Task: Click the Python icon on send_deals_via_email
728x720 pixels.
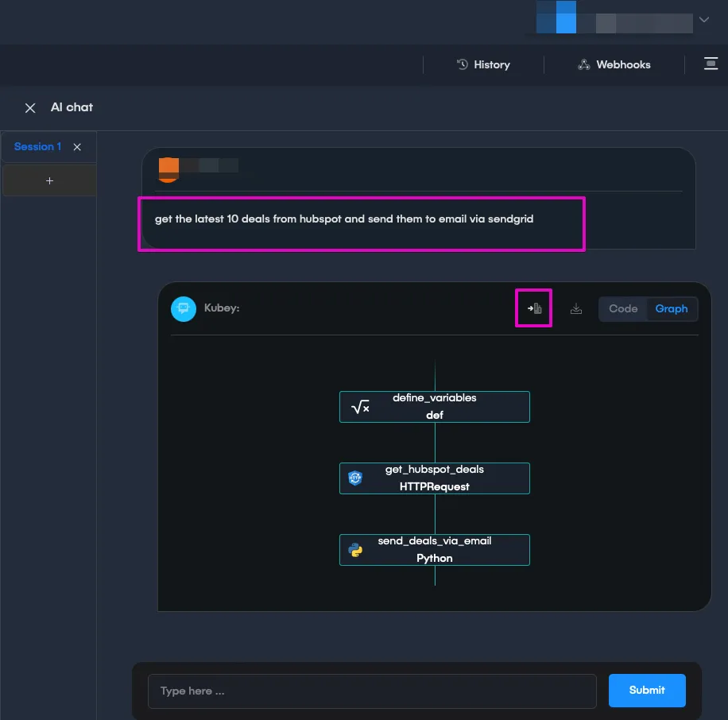Action: click(355, 550)
